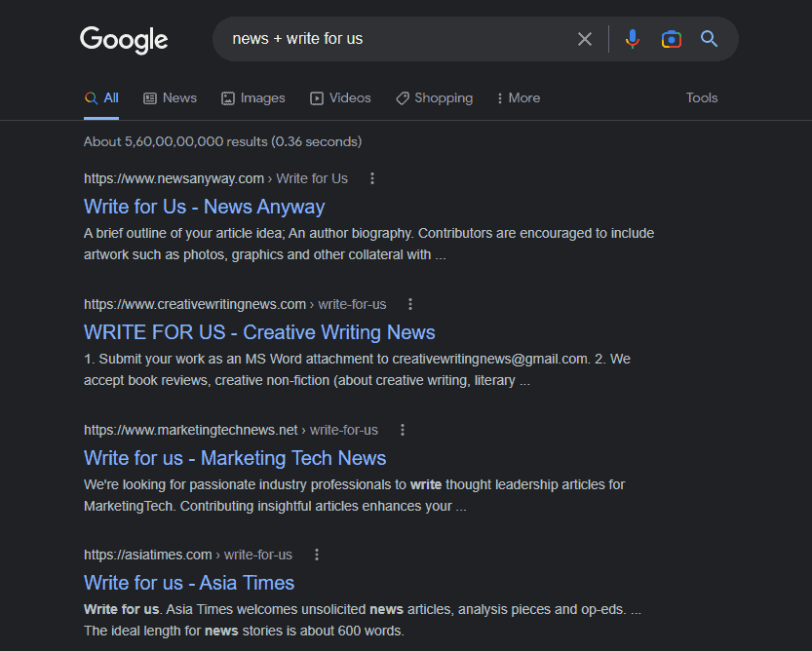Switch to the Shopping tab
This screenshot has height=651, width=812.
click(434, 98)
